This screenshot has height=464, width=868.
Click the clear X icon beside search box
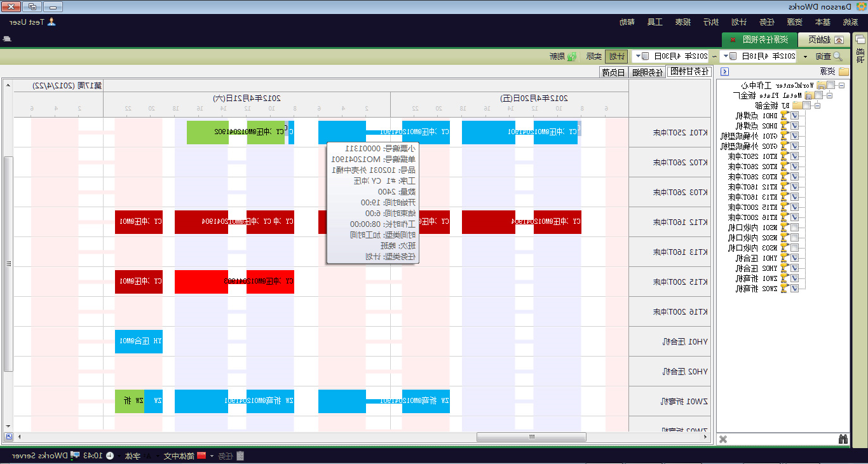pos(722,439)
